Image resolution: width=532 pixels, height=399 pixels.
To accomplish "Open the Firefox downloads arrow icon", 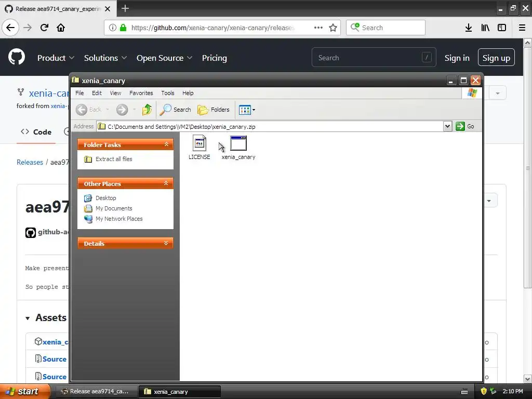I will click(x=469, y=28).
